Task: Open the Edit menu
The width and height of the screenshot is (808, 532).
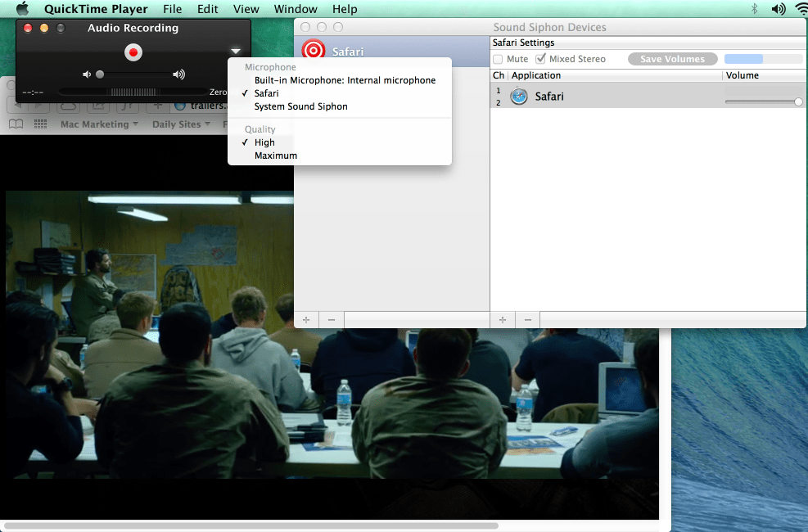Action: (x=207, y=9)
